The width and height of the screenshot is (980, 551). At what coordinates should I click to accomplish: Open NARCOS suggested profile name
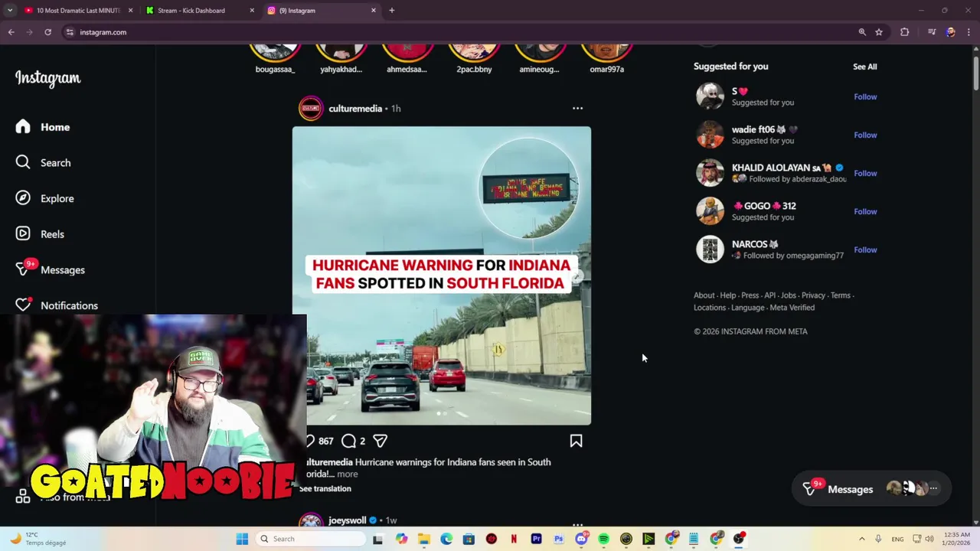[x=755, y=244]
